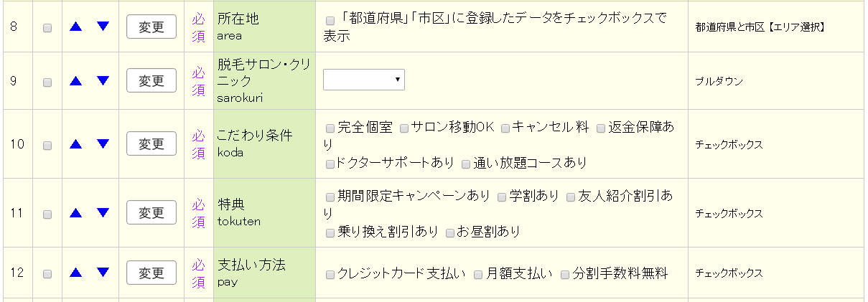Viewport: 868px width, 302px height.
Task: Select 月額支払い checkbox
Action: pos(478,274)
